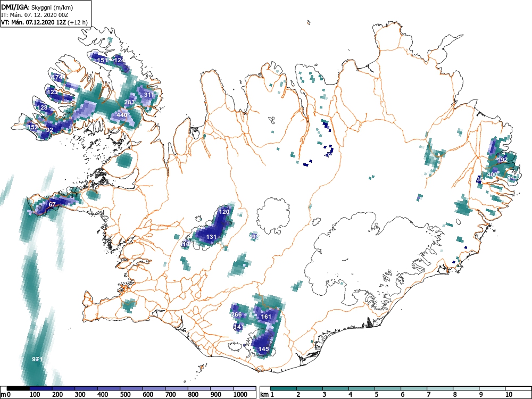Select the 5–6 km teal legend swatch

coord(388,388)
